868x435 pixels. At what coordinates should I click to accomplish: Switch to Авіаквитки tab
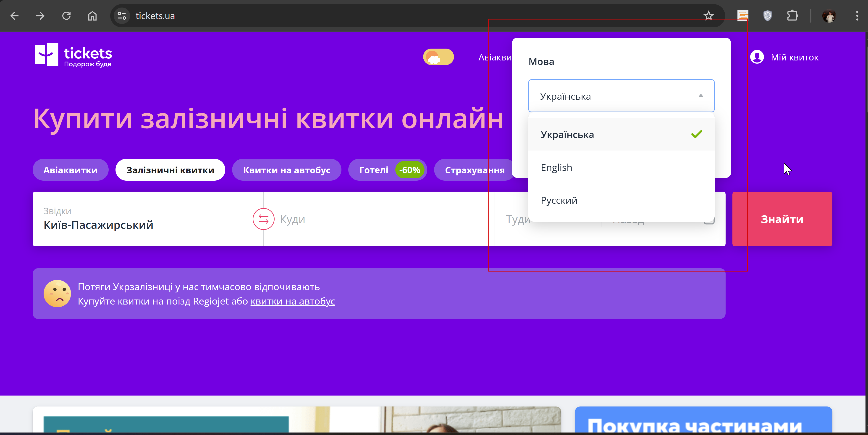pyautogui.click(x=71, y=170)
